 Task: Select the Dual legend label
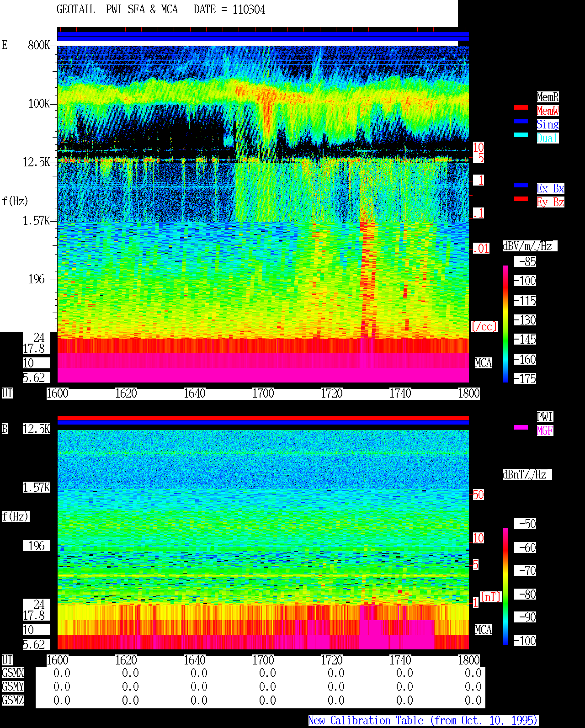tap(548, 138)
